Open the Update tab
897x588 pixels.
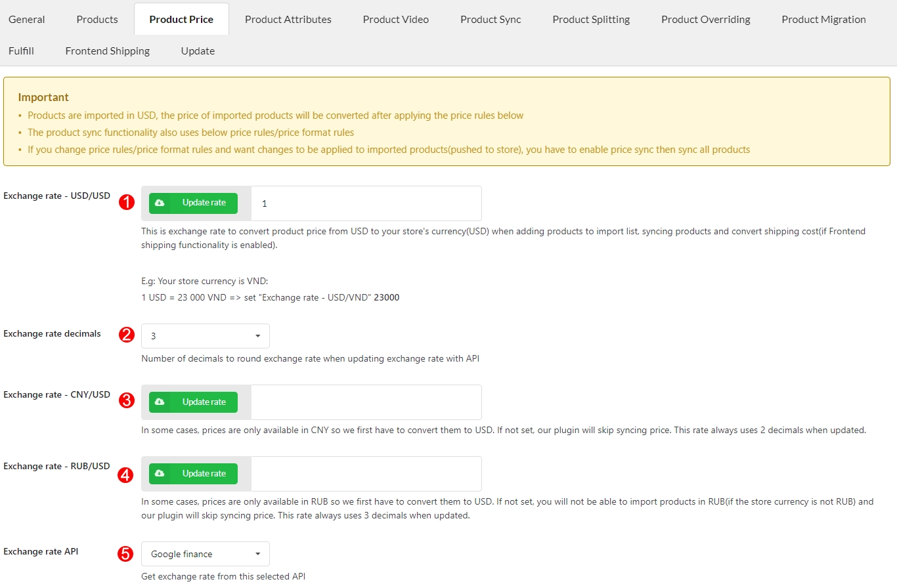click(198, 51)
